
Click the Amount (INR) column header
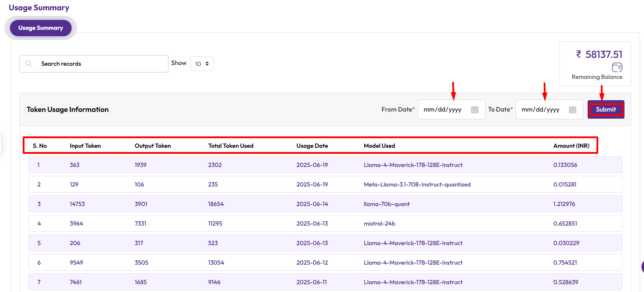coord(571,146)
